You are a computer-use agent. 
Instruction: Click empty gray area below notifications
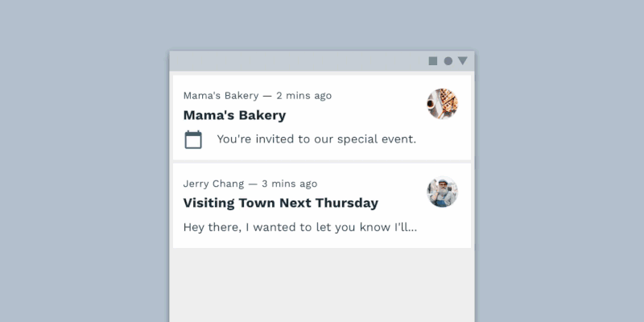(x=322, y=286)
